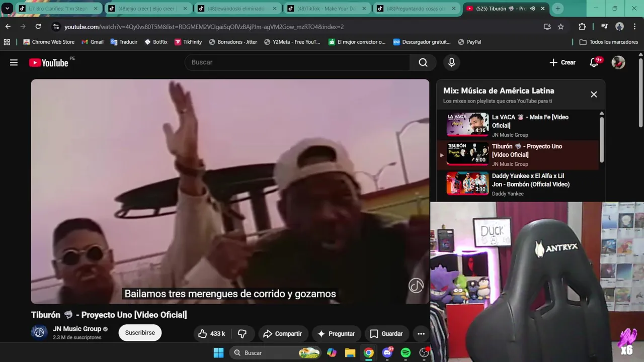Like the video with 433 k thumbs up

coord(211,333)
